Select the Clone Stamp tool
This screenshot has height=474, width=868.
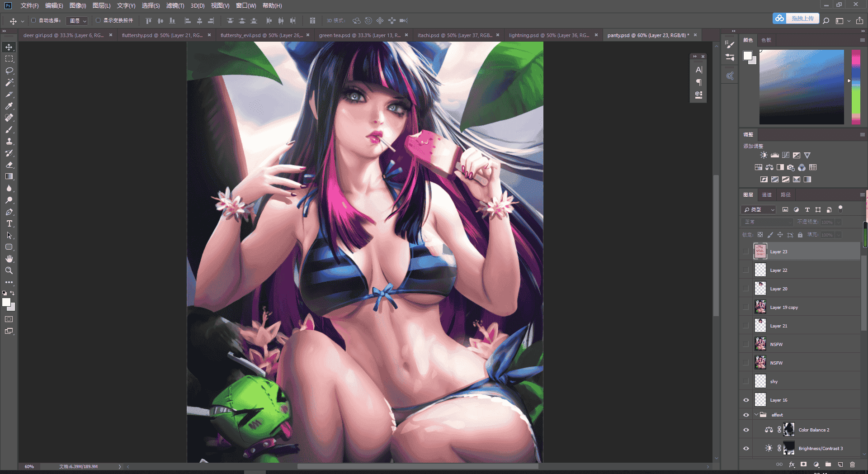[x=9, y=141]
